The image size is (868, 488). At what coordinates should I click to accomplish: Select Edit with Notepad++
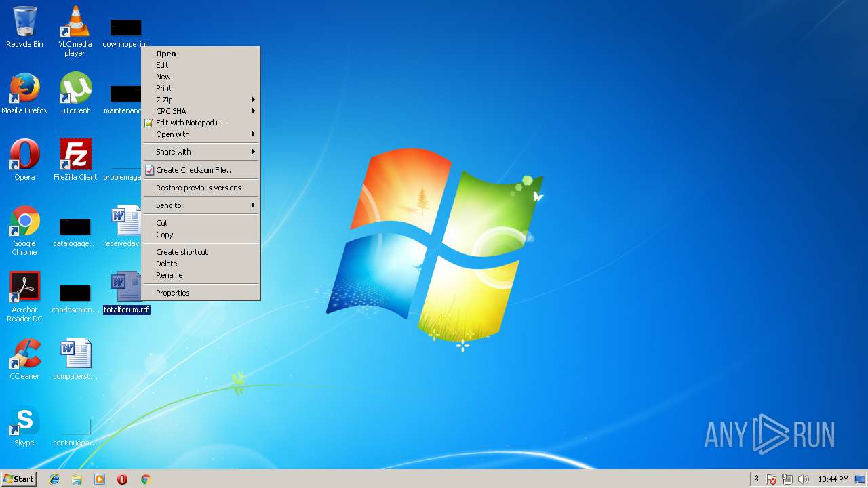coord(201,123)
